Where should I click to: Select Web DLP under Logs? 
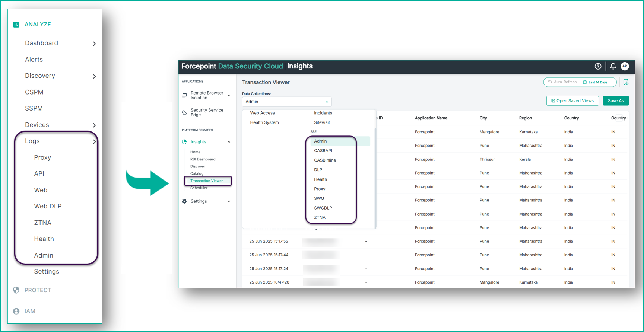click(48, 206)
